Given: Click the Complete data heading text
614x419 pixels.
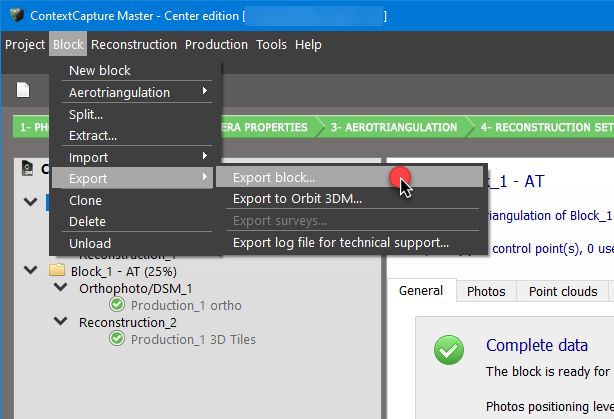Looking at the screenshot, I should click(x=537, y=345).
